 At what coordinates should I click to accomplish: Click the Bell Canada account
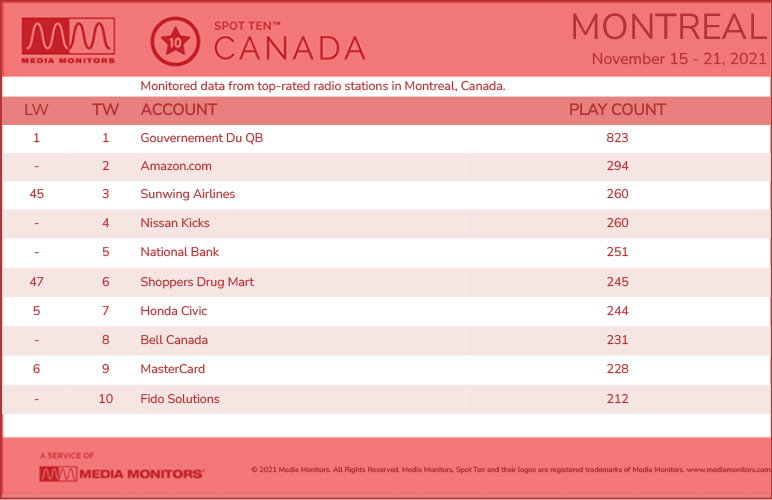[174, 340]
